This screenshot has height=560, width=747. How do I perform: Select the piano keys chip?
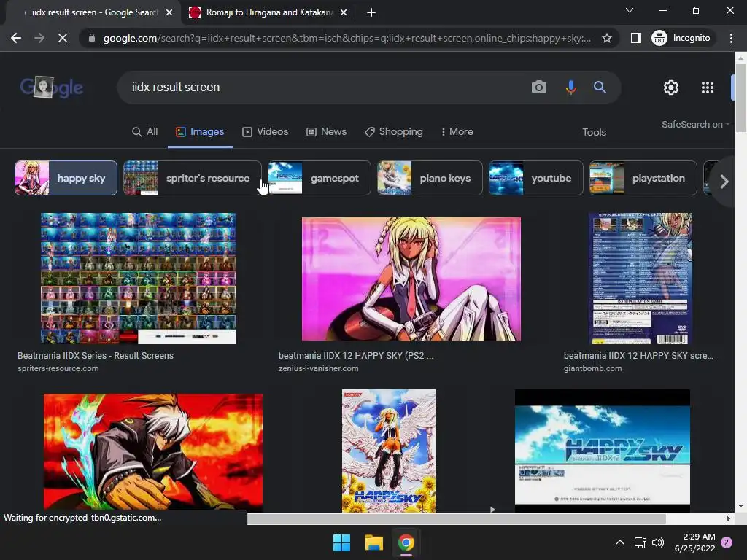pos(430,178)
